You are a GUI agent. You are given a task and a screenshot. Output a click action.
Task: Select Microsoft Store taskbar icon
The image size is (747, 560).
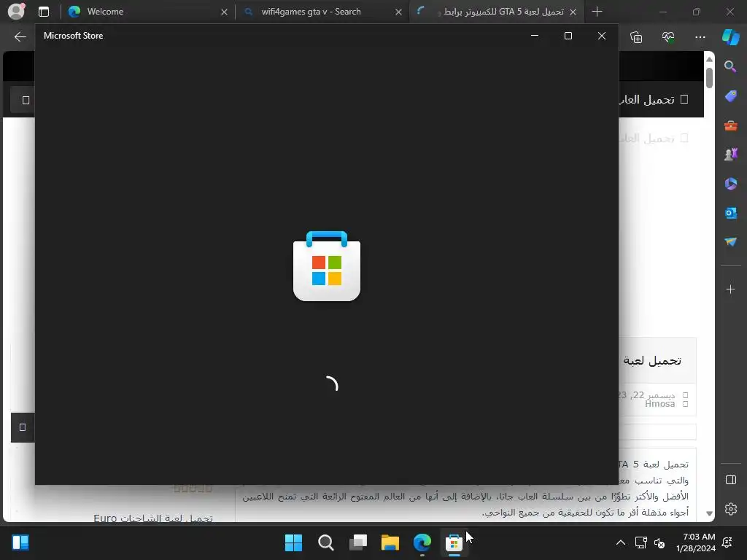[454, 542]
